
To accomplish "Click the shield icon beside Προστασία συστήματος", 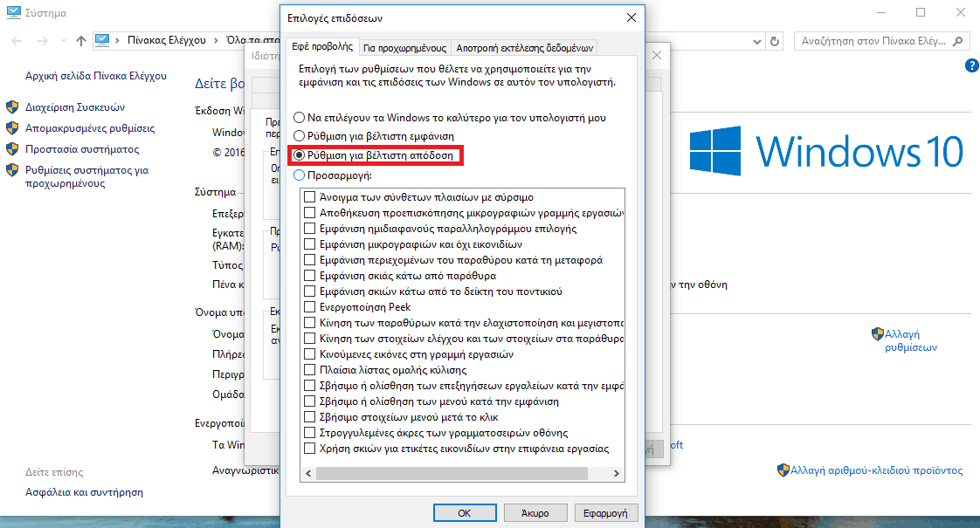I will coord(12,149).
